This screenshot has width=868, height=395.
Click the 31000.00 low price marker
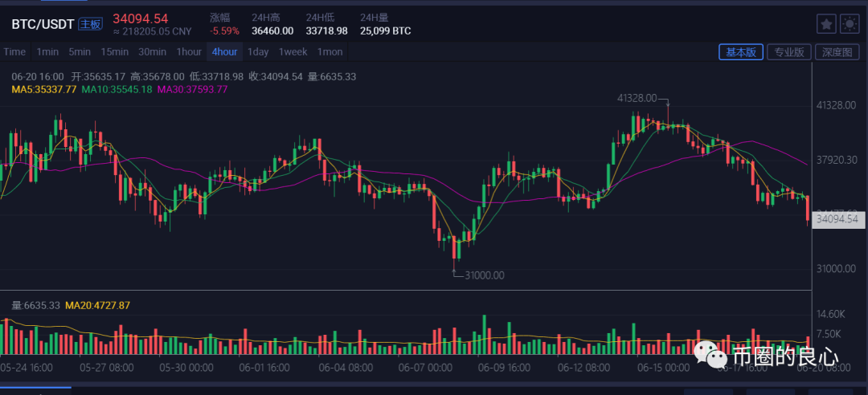pyautogui.click(x=484, y=275)
